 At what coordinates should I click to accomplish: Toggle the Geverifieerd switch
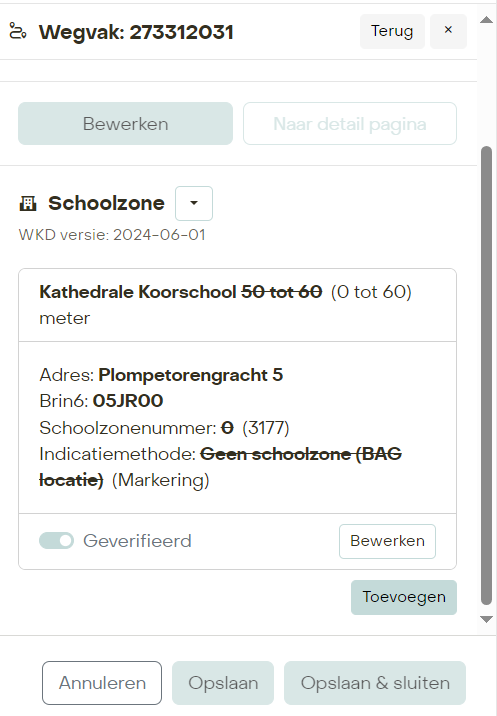point(56,541)
